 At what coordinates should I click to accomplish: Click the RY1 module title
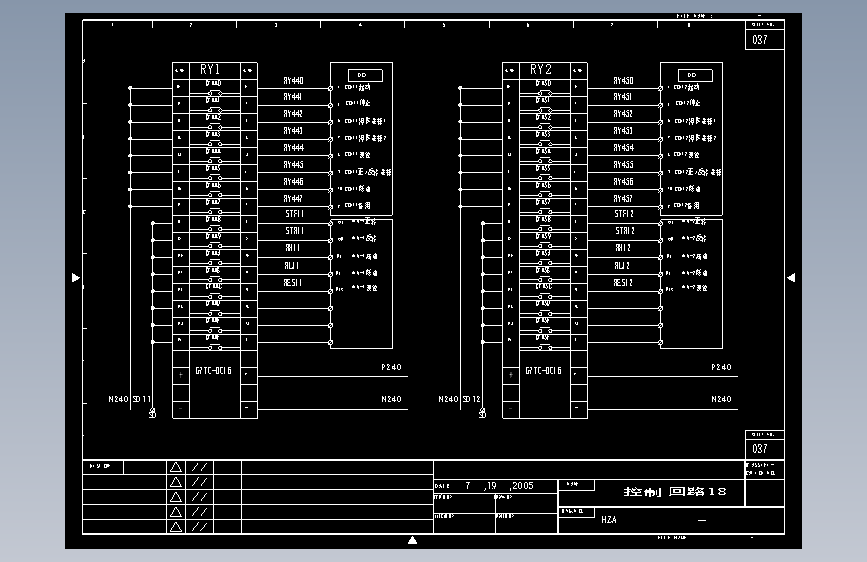[x=210, y=70]
